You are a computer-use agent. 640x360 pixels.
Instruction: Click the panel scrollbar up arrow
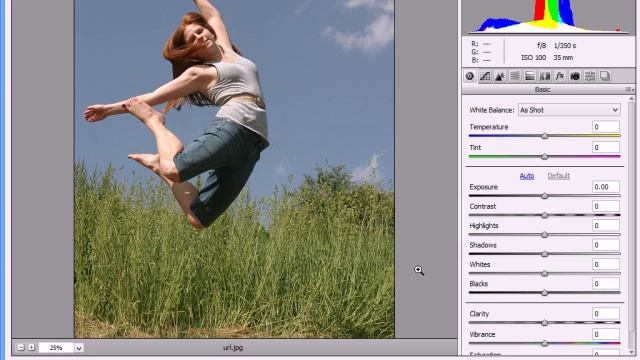click(x=632, y=99)
